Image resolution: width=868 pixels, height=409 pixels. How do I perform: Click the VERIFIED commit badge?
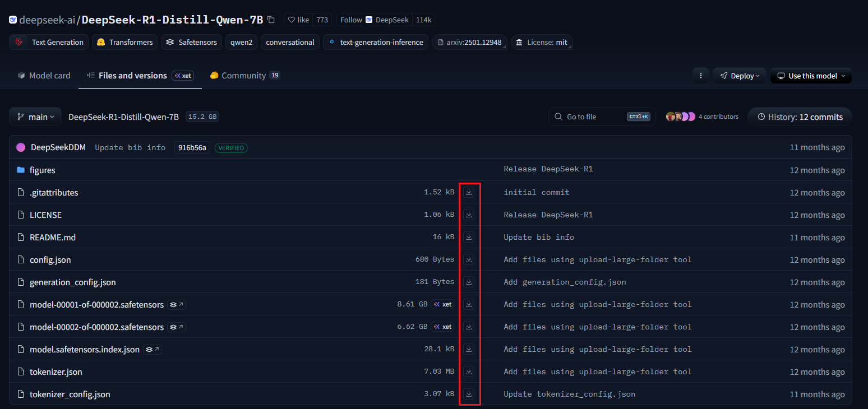231,148
